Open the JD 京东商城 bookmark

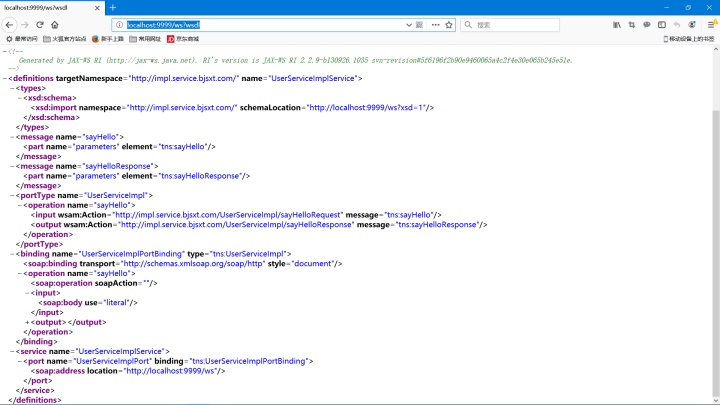click(x=183, y=39)
